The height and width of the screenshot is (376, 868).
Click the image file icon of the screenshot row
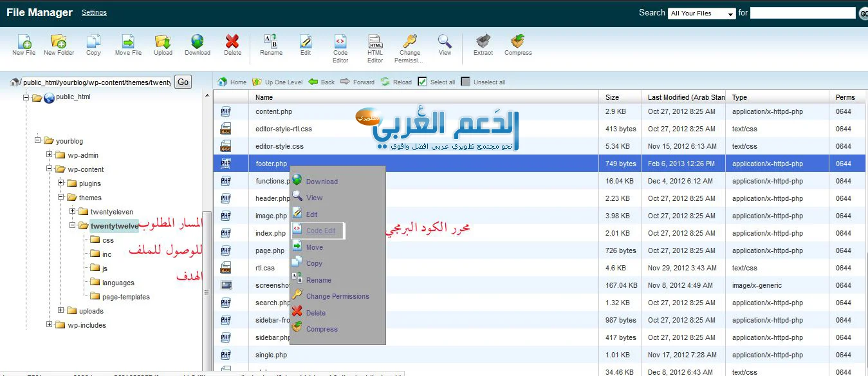[x=226, y=285]
